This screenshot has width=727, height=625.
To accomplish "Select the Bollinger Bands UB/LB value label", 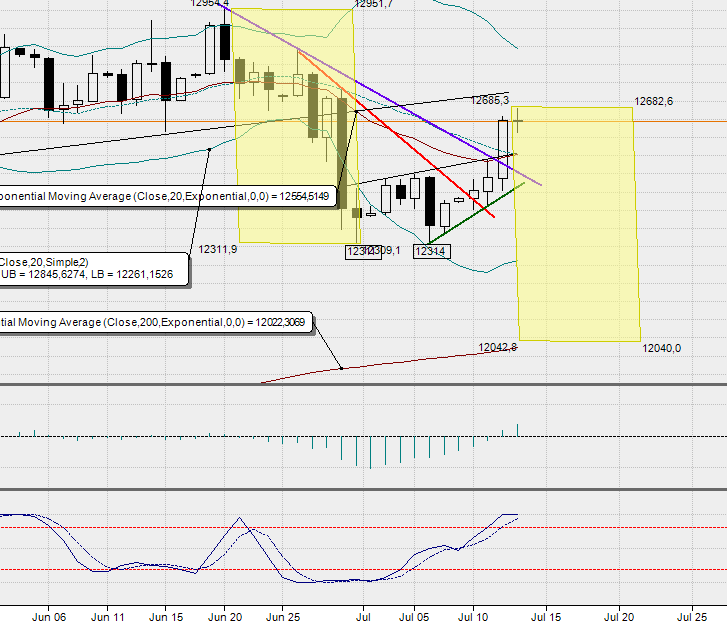I will 94,269.
